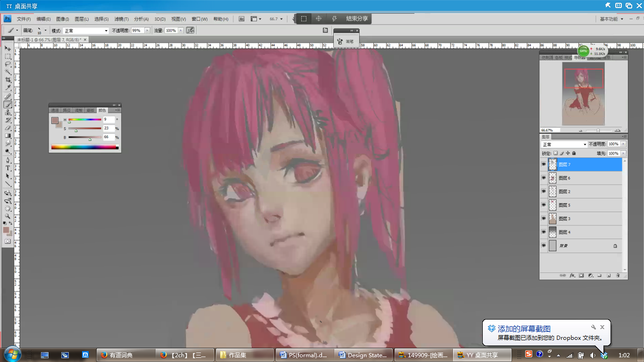The width and height of the screenshot is (644, 362).
Task: Select the Horizontal Type tool
Action: (x=8, y=168)
